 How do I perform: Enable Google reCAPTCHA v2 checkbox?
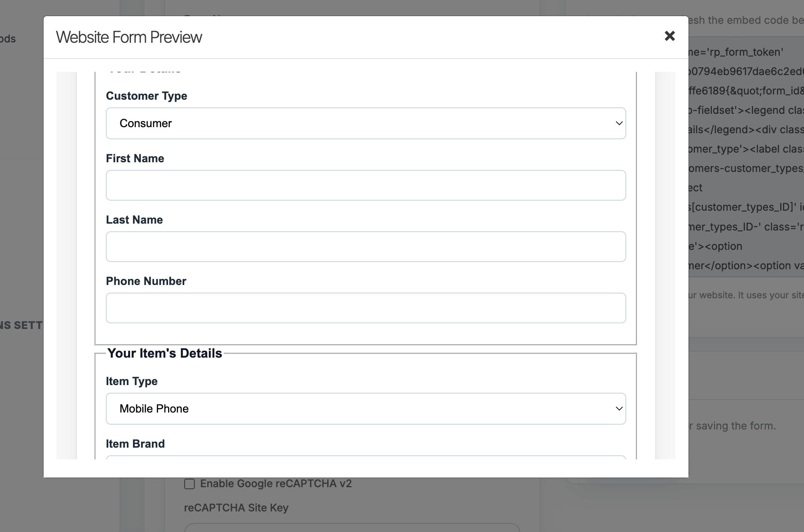pyautogui.click(x=189, y=484)
